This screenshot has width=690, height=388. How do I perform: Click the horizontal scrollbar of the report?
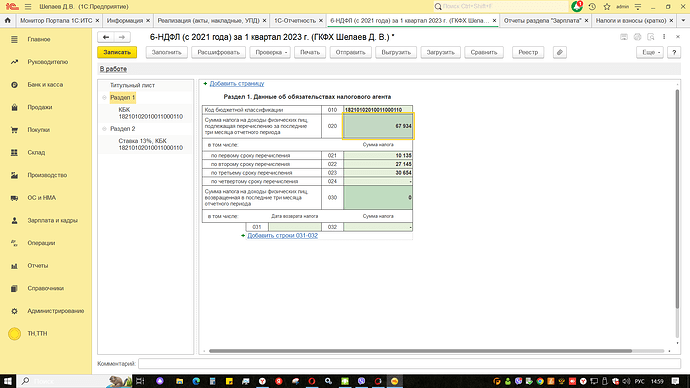[x=420, y=351]
